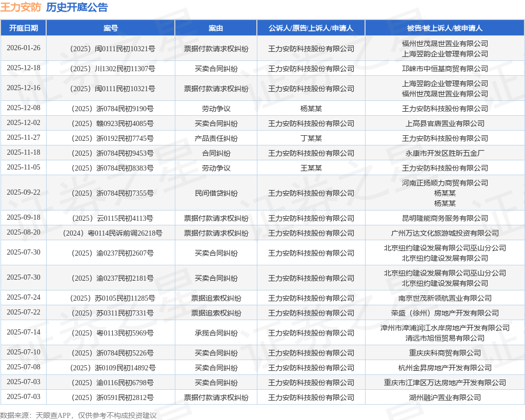Image resolution: width=525 pixels, height=420 pixels.
Task: Click case number 川1302民初11307号
Action: pyautogui.click(x=112, y=69)
